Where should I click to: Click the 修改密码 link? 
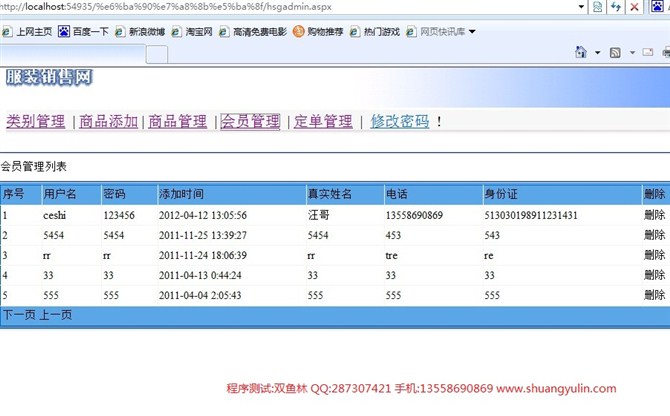coord(399,121)
